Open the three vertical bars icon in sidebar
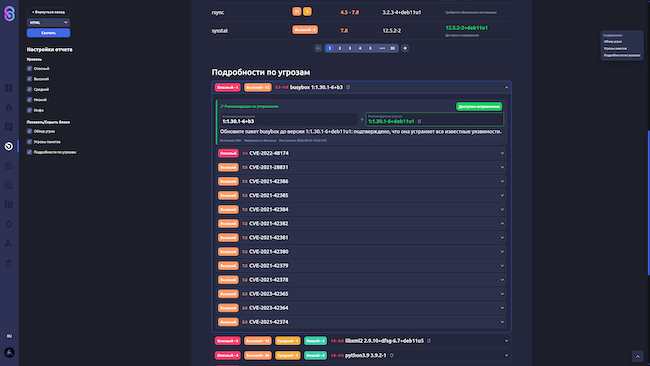Image resolution: width=650 pixels, height=366 pixels. pyautogui.click(x=9, y=205)
